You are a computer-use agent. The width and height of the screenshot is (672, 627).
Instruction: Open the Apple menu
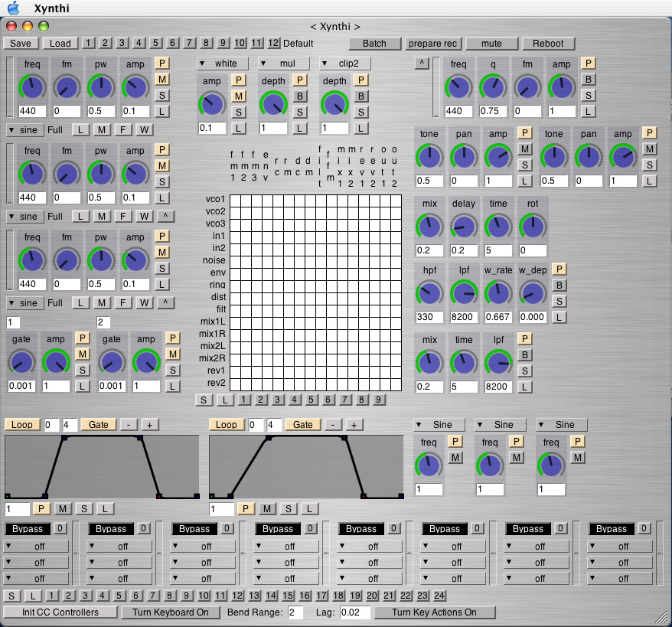coord(14,8)
